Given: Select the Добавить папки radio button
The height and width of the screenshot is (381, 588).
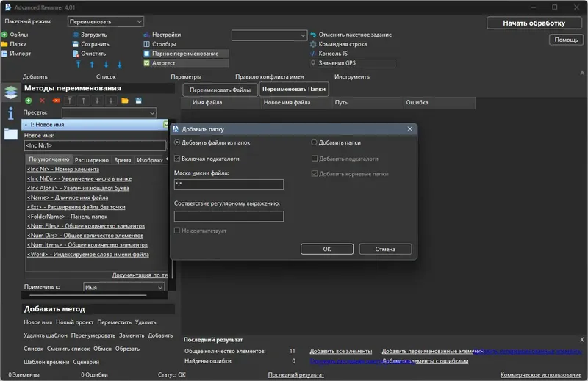Looking at the screenshot, I should click(314, 142).
